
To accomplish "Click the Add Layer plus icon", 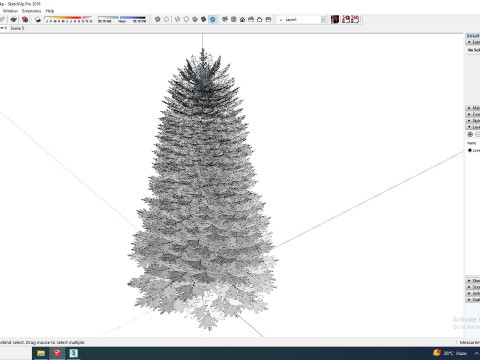I will click(x=470, y=134).
